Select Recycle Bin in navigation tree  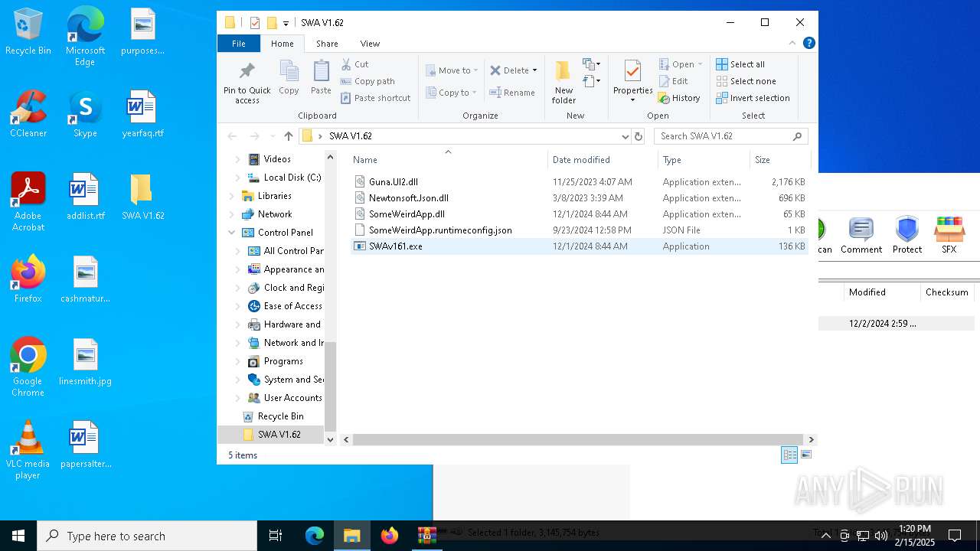coord(280,416)
